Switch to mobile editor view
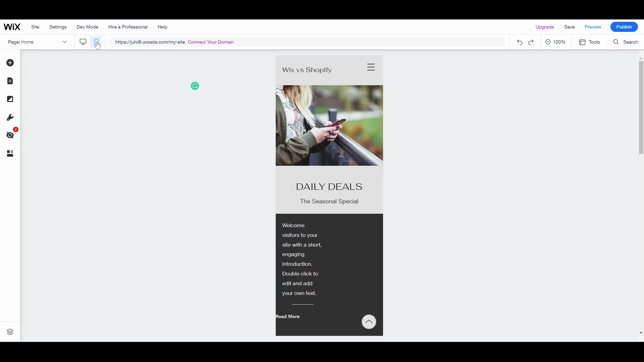The height and width of the screenshot is (362, 644). (96, 42)
